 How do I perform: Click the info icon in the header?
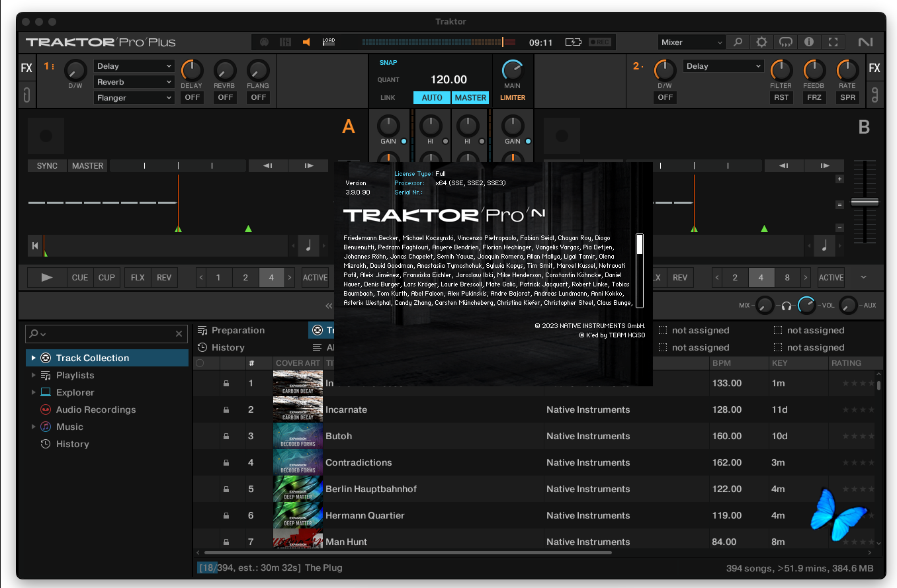tap(809, 42)
